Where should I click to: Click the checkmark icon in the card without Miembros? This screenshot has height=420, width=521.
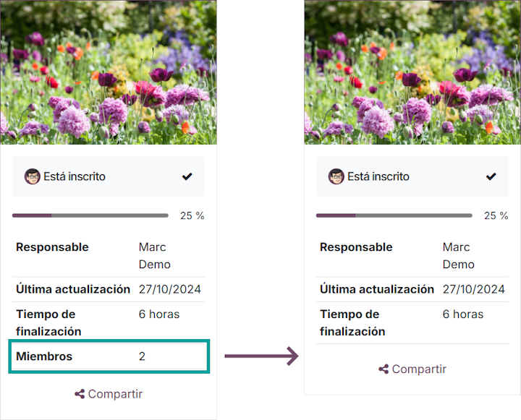point(491,176)
